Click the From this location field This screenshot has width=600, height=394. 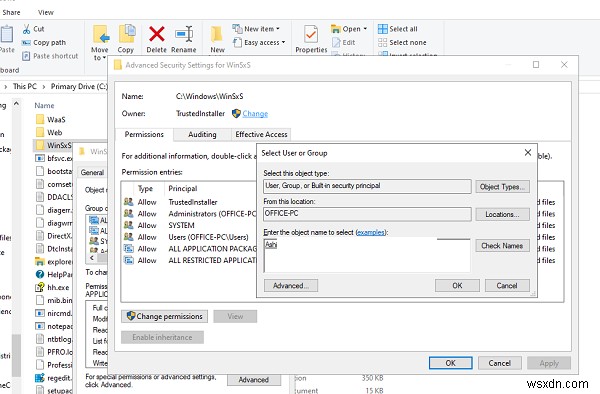pyautogui.click(x=367, y=214)
